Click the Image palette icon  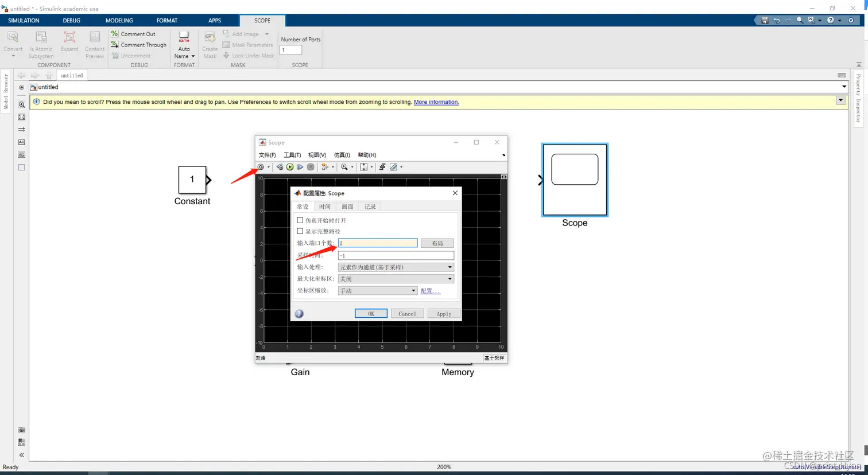[x=21, y=155]
